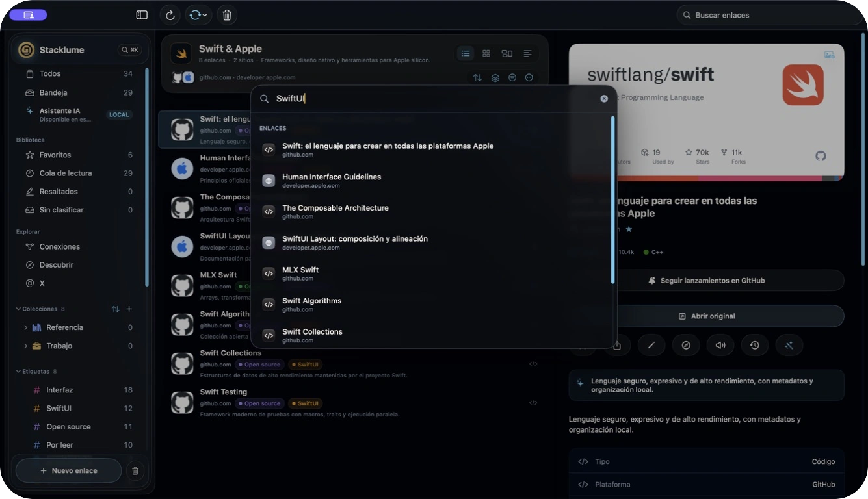Viewport: 868px width, 499px height.
Task: Click the sort arrows icon beside Colecciones
Action: click(x=115, y=309)
